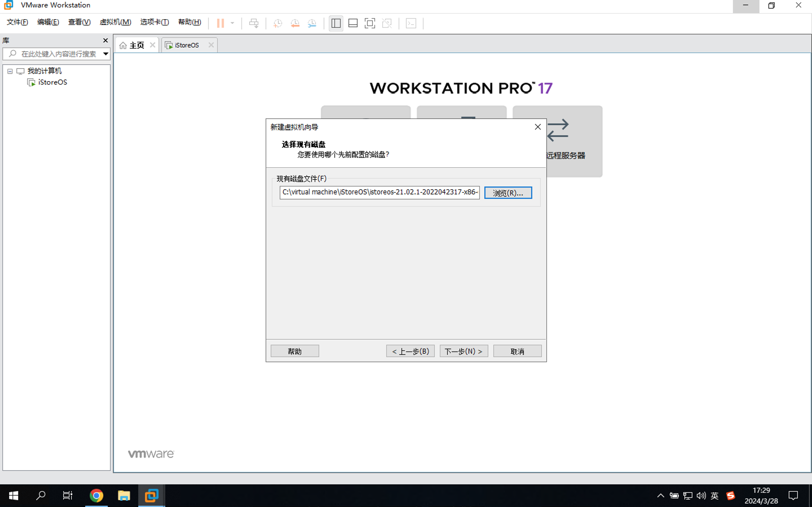Viewport: 812px width, 507px height.
Task: Open the snapshot manager toolbar icon
Action: click(x=312, y=23)
